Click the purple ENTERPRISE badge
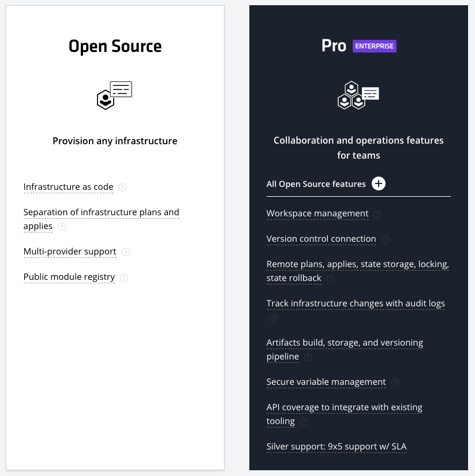The width and height of the screenshot is (475, 476). pyautogui.click(x=375, y=46)
